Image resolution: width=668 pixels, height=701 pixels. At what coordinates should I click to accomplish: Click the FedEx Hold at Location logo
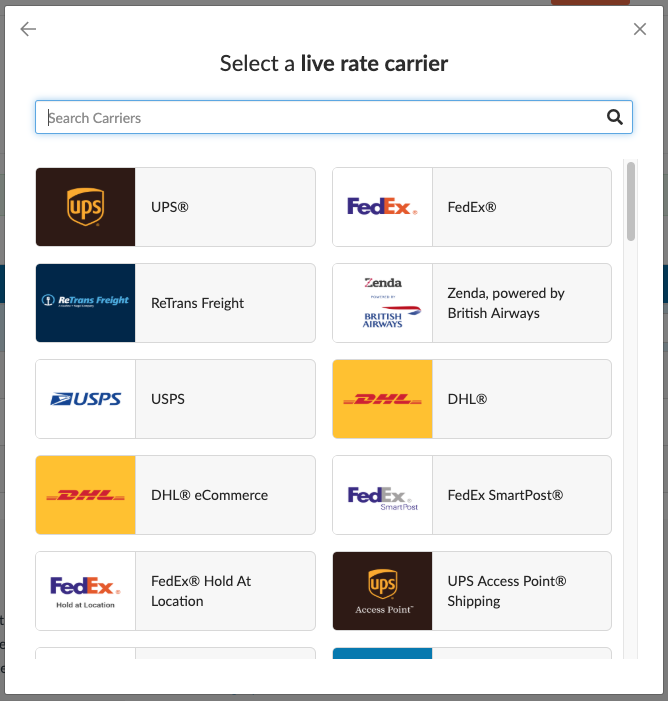pos(85,591)
